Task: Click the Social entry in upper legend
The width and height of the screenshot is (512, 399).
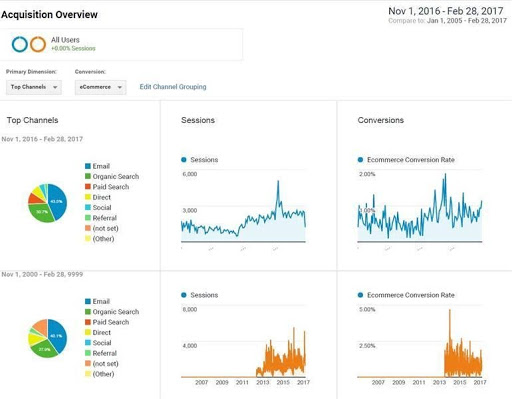Action: (102, 207)
